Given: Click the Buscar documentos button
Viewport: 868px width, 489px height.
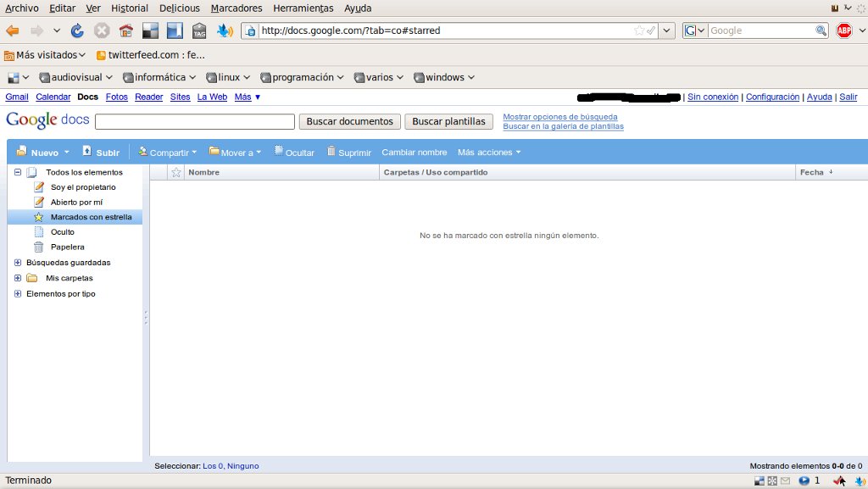Looking at the screenshot, I should coord(350,122).
